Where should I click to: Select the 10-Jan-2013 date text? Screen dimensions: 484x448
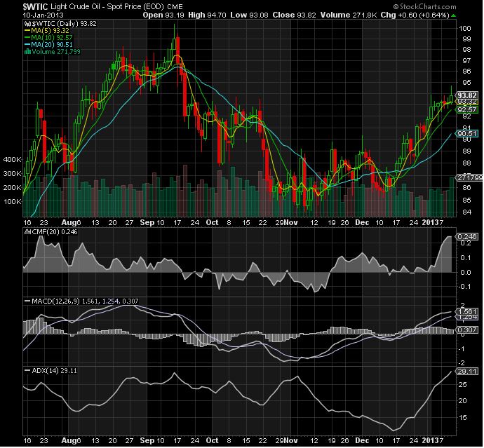tap(43, 15)
